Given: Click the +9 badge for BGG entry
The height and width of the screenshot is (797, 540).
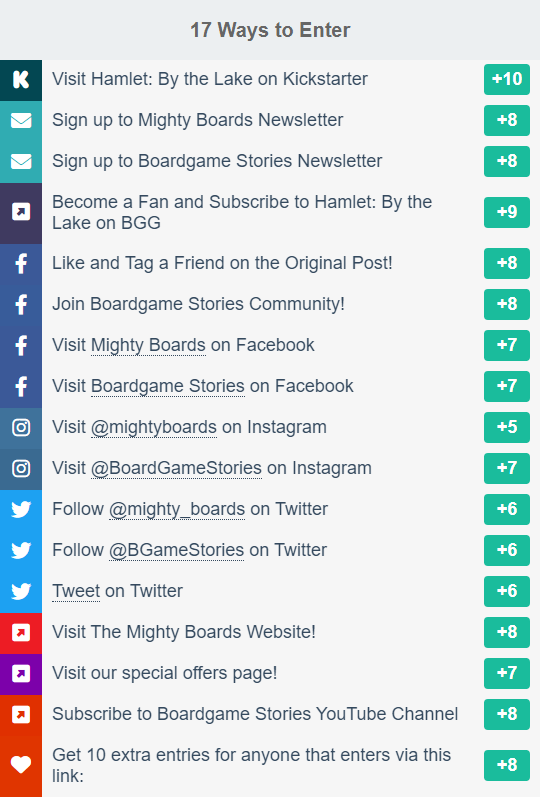Looking at the screenshot, I should pos(507,212).
